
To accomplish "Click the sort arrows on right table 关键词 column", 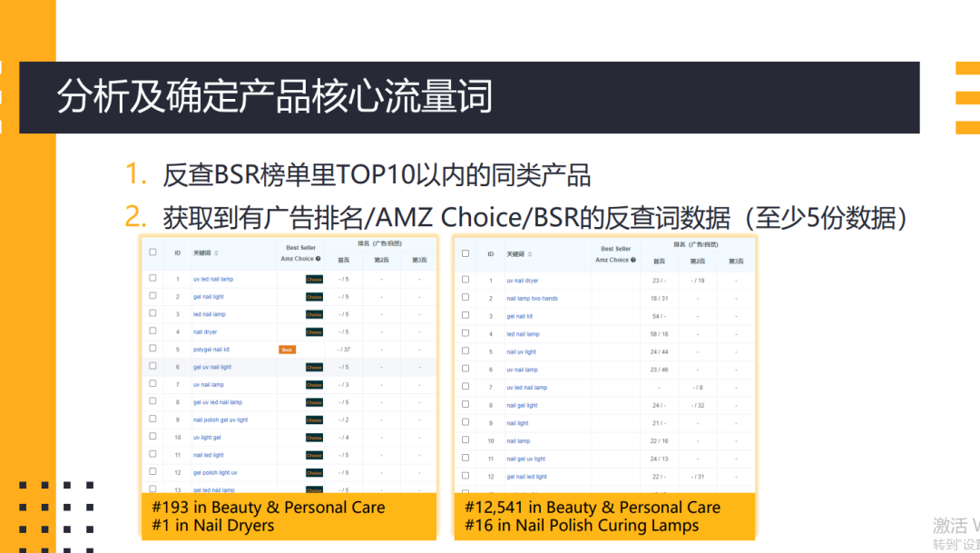I will pyautogui.click(x=531, y=255).
